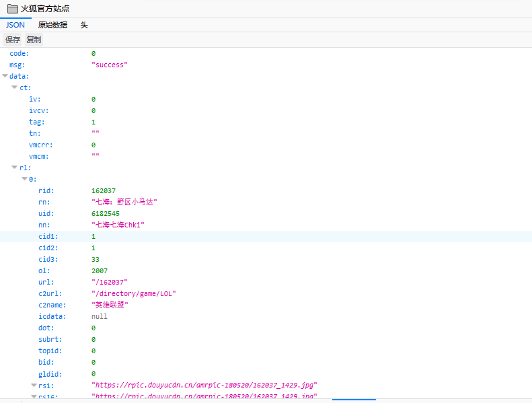Open the 火狐官方站点 bookmark folder
The image size is (532, 403).
pyautogui.click(x=38, y=9)
